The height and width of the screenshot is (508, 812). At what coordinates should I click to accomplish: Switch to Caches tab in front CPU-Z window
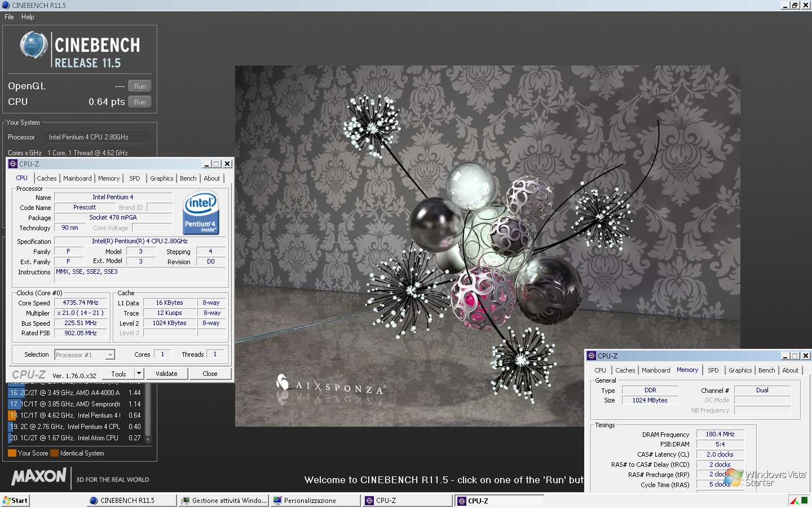point(47,178)
